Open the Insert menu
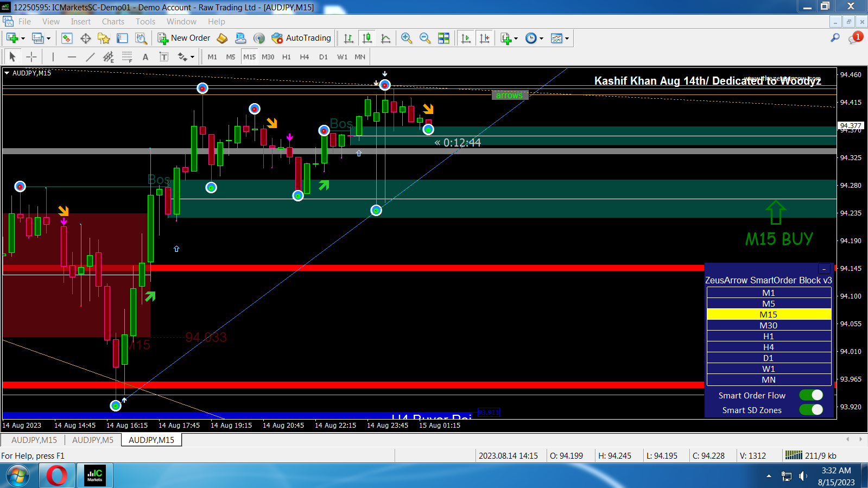This screenshot has width=868, height=488. click(80, 22)
